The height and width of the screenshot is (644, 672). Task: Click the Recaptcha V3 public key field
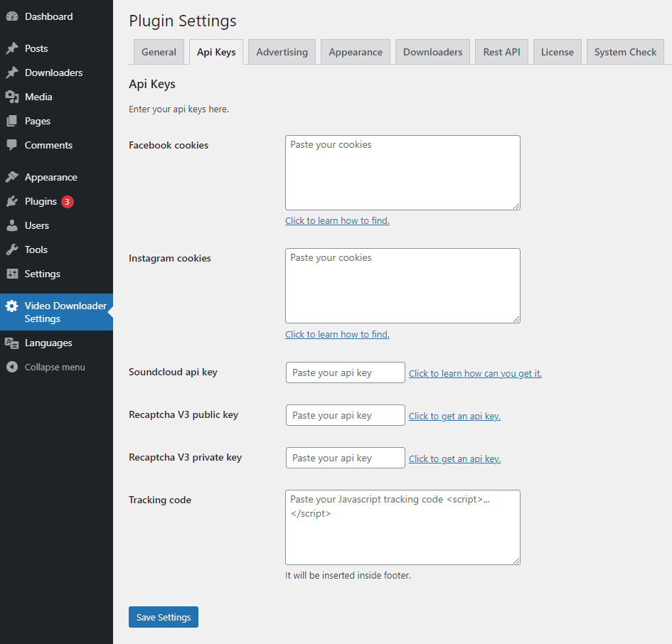pos(345,415)
